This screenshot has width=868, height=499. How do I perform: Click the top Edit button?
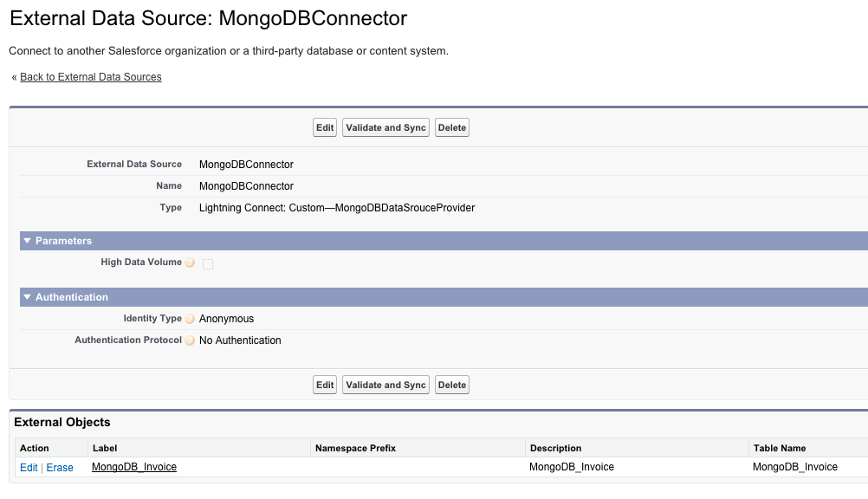coord(324,127)
